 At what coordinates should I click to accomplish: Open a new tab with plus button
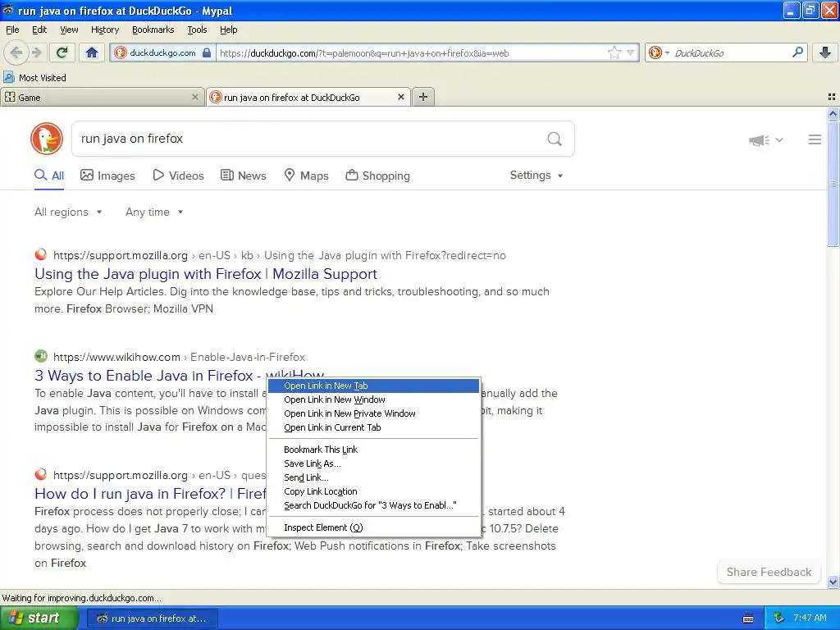pos(423,97)
